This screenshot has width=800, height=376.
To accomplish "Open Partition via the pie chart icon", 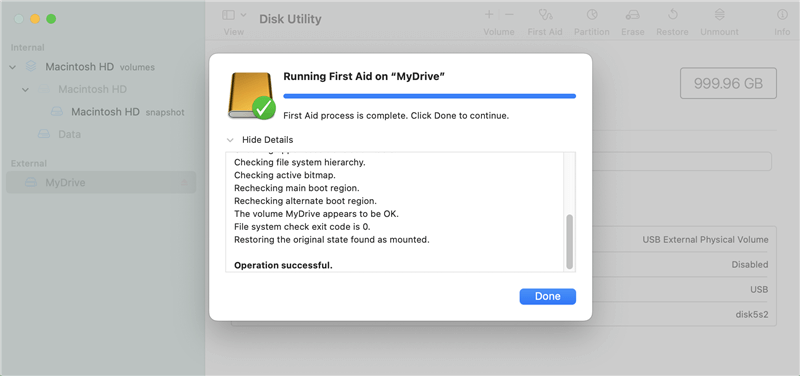I will 592,15.
